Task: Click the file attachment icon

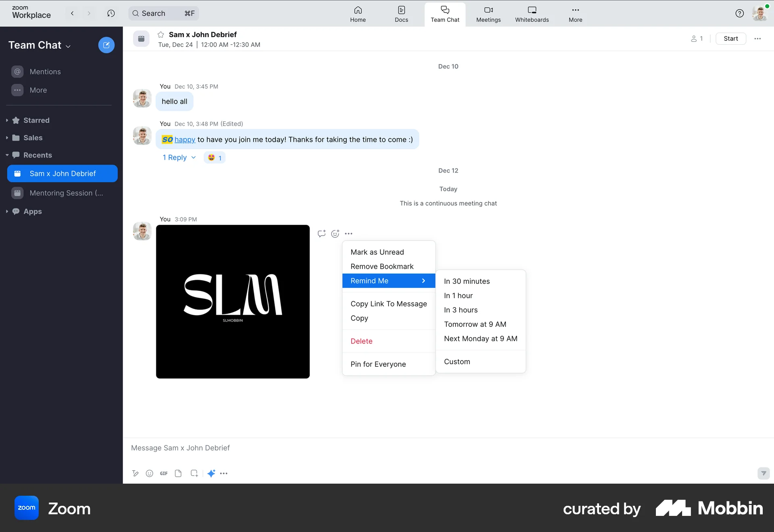Action: point(178,474)
